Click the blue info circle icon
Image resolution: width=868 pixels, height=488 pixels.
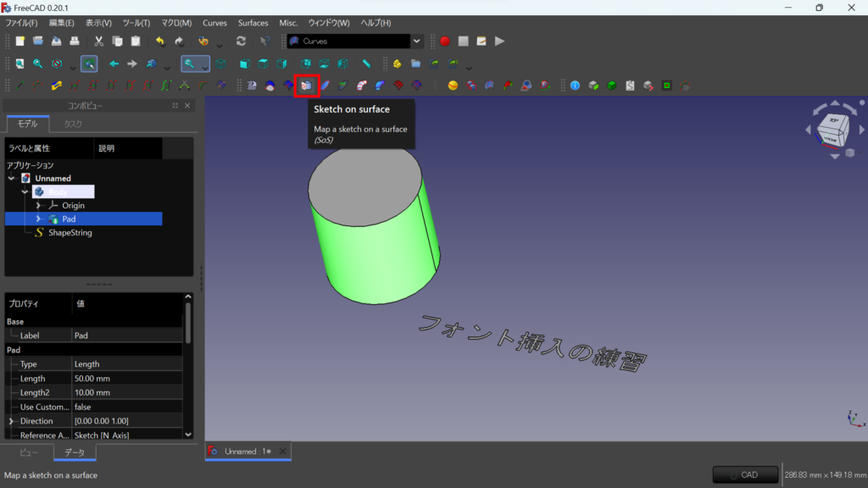pos(576,86)
